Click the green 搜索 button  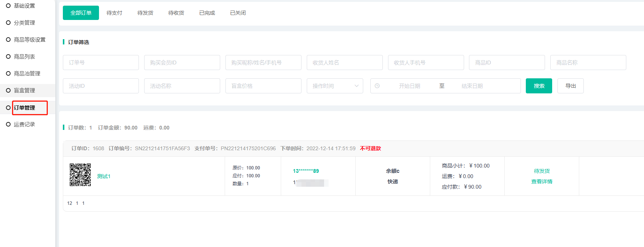click(x=539, y=86)
